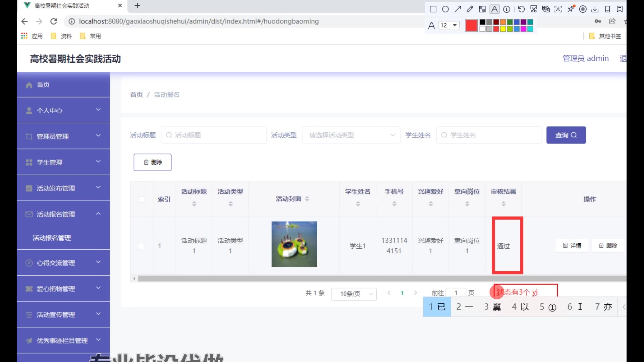Reload the browser page
Viewport: 644px width, 362px height.
click(x=54, y=21)
